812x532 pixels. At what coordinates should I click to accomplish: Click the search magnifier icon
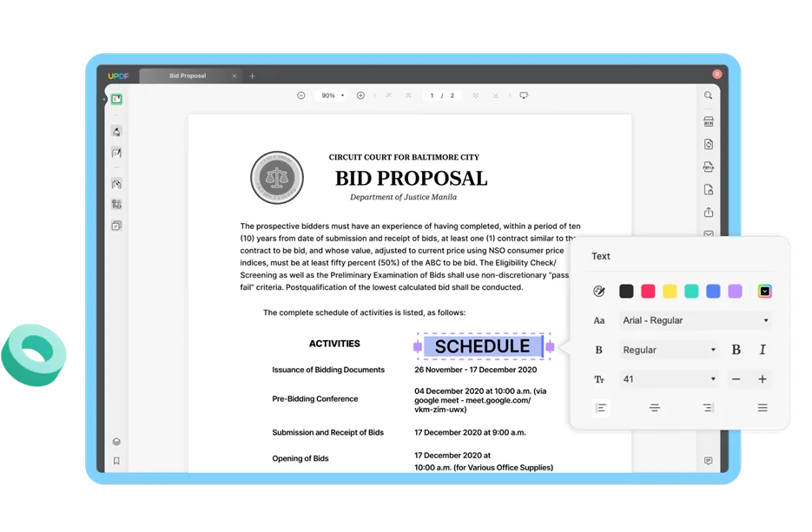click(x=709, y=95)
